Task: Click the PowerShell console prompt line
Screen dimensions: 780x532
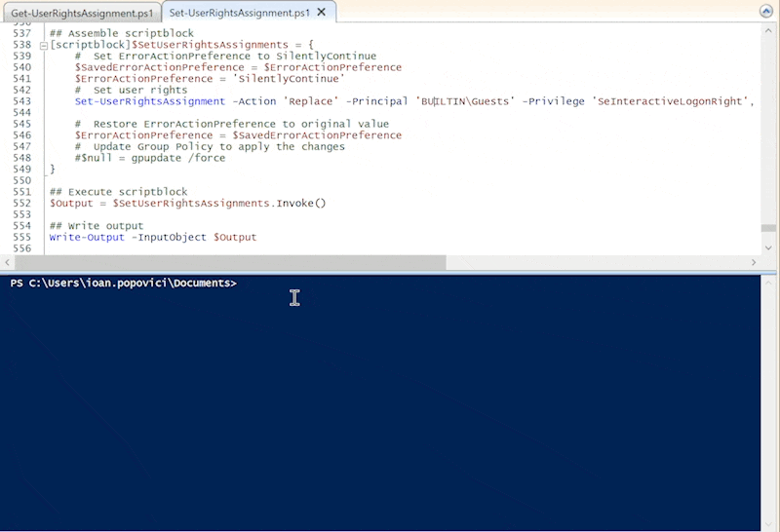Action: pos(124,283)
